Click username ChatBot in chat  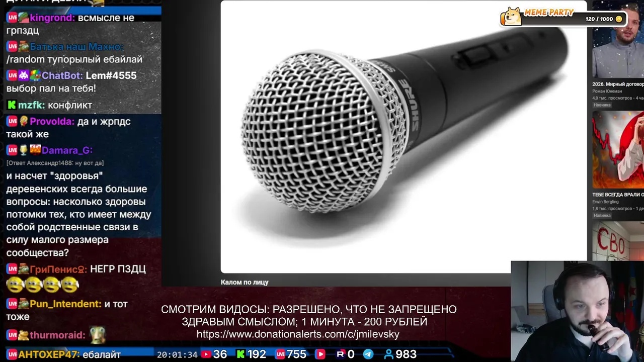pos(62,75)
